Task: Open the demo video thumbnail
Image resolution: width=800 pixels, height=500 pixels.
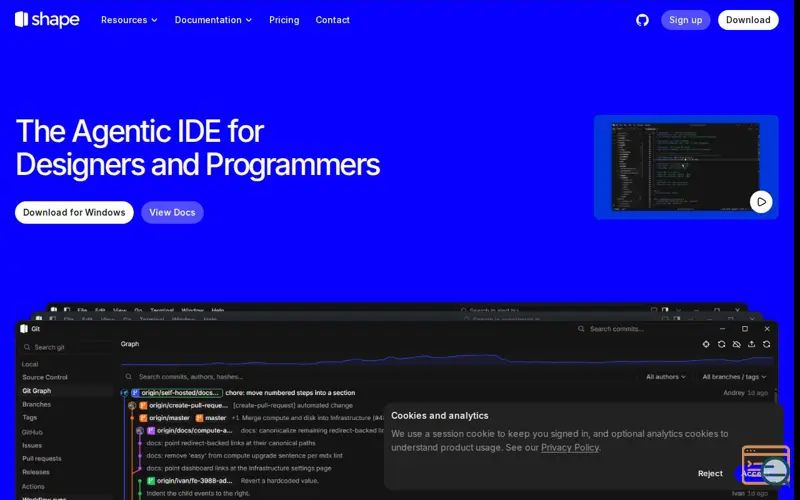Action: [686, 167]
